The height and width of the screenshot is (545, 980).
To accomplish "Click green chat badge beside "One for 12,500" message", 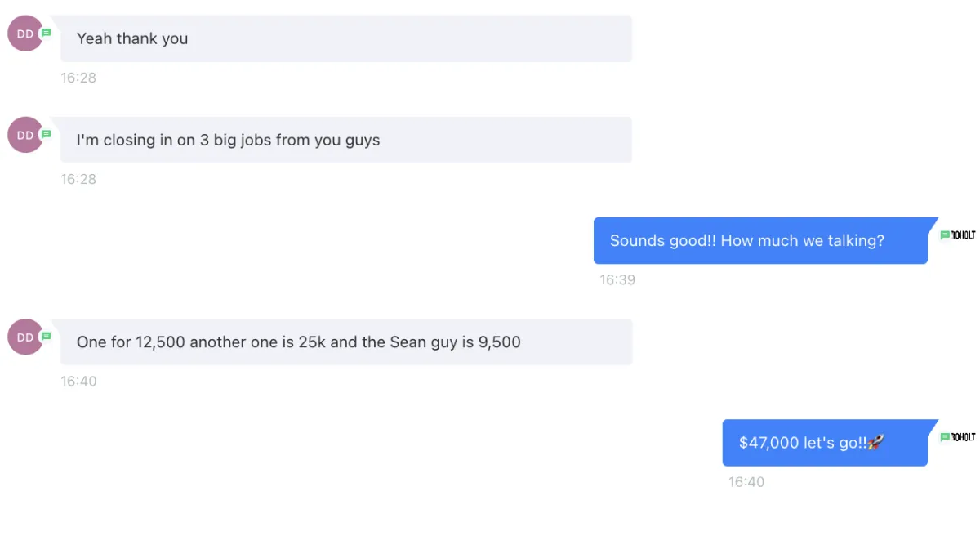I will [x=47, y=336].
